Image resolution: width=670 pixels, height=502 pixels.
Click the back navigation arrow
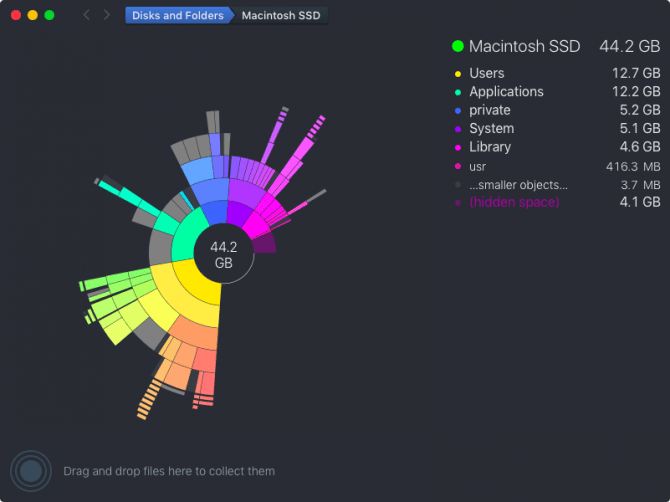tap(87, 15)
